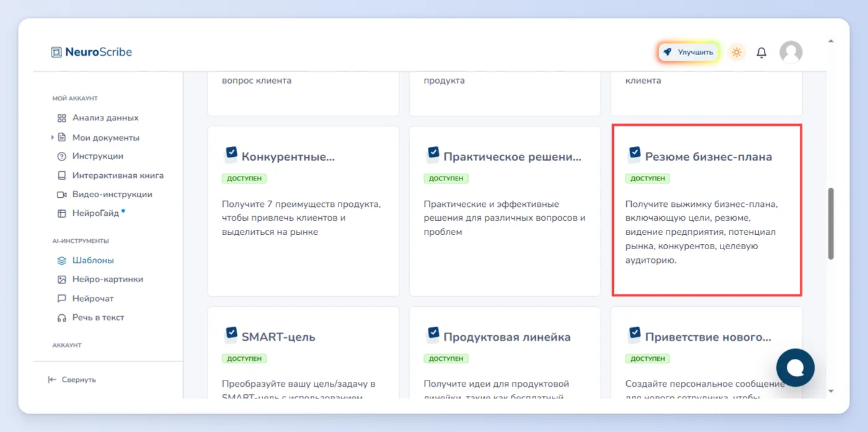Open the SMART-цель template title
The height and width of the screenshot is (432, 868).
pos(278,337)
